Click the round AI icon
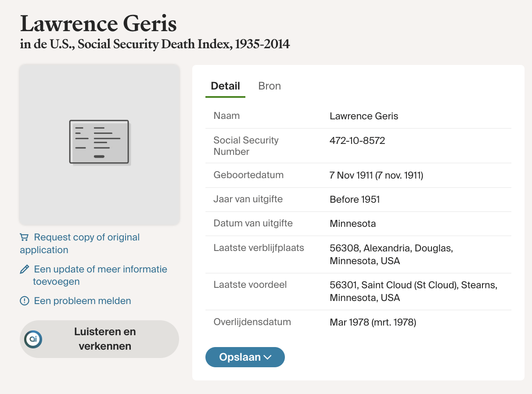 pyautogui.click(x=33, y=339)
